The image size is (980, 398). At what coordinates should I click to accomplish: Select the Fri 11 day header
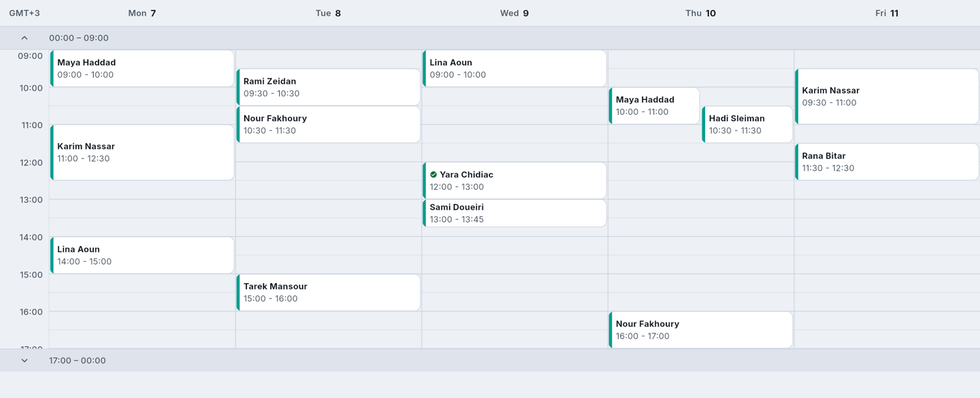pyautogui.click(x=887, y=13)
